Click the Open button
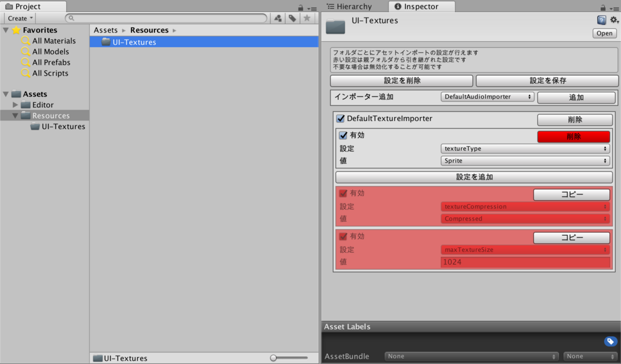 click(x=605, y=33)
